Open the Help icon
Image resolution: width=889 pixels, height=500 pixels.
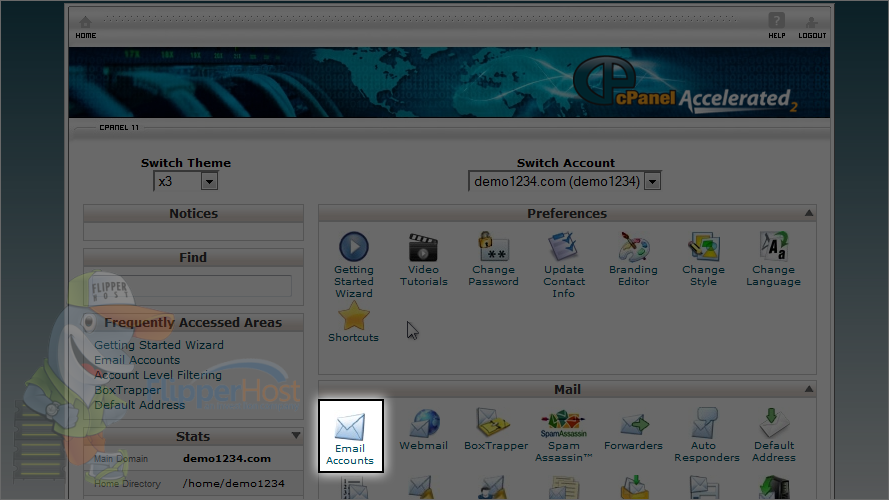click(776, 26)
